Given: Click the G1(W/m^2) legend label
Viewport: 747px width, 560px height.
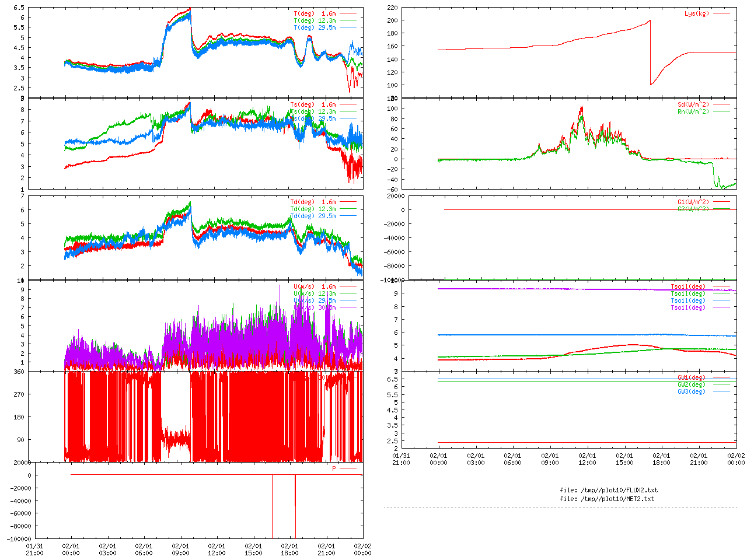Looking at the screenshot, I should click(693, 202).
